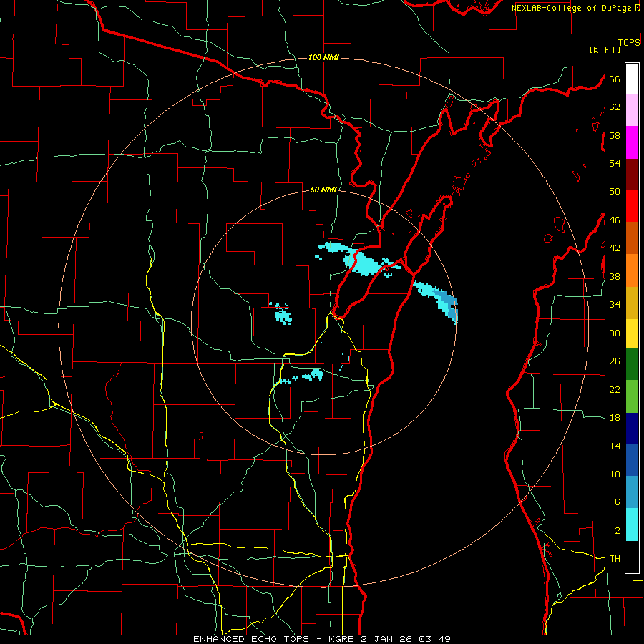This screenshot has height=644, width=644.
Task: Click the "100 NMI" range ring label
Action: pyautogui.click(x=323, y=57)
